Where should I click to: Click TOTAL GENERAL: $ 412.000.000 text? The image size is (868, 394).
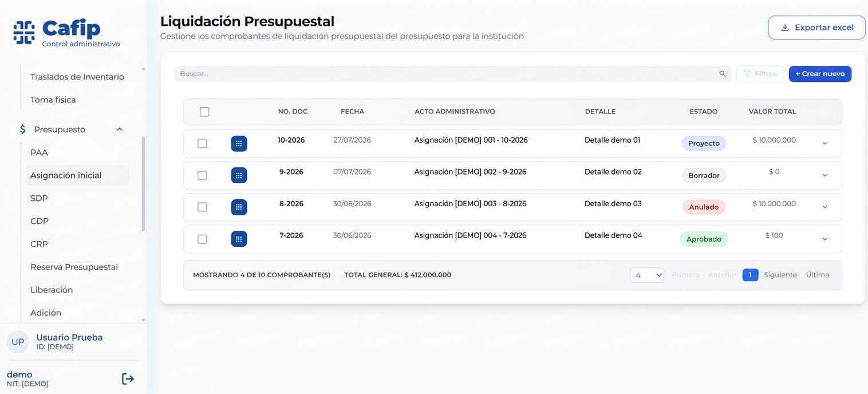(398, 275)
